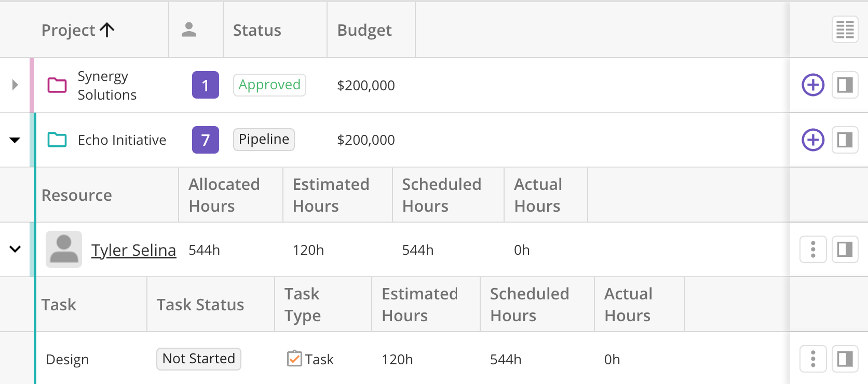Click the pink Synergy Solutions folder icon
Viewport: 868px width, 384px height.
tap(57, 85)
